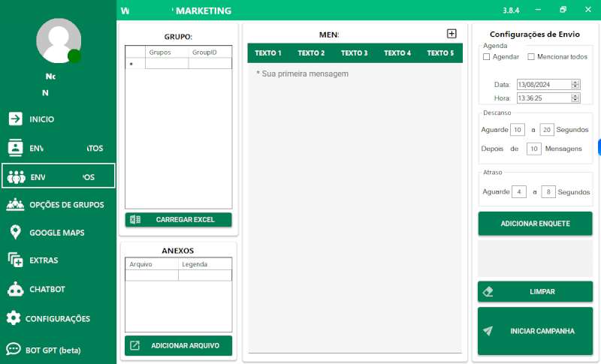Viewport: 601px width, 364px height.
Task: Click the BOT GPT (beta) chat icon
Action: pyautogui.click(x=14, y=349)
